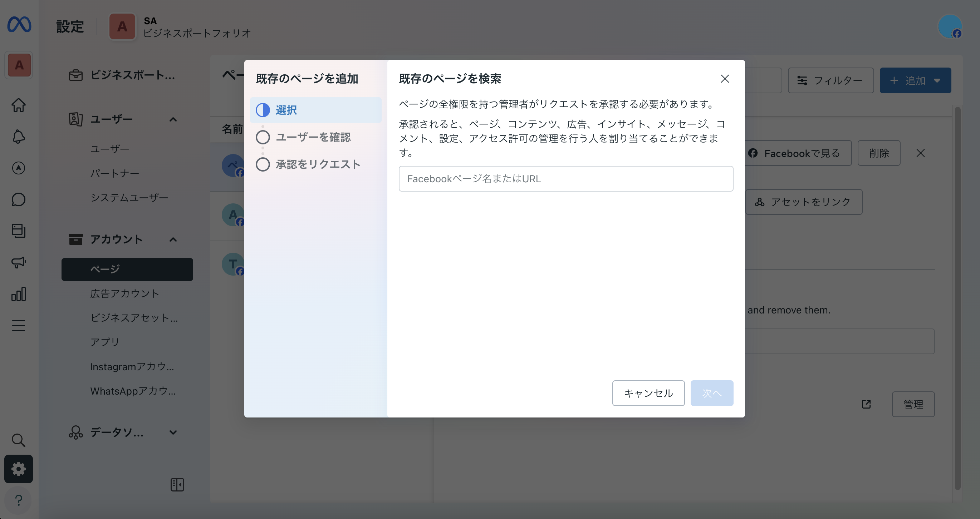Open the notifications bell icon
The width and height of the screenshot is (980, 519).
click(18, 137)
